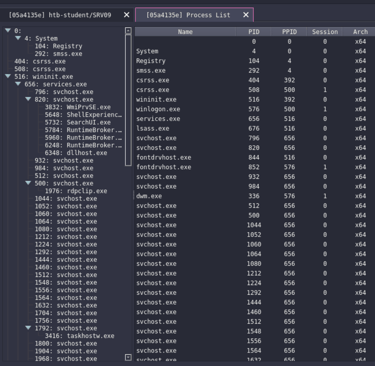Sort by the Session column header
Screen dimensions: 375x366
[x=325, y=32]
